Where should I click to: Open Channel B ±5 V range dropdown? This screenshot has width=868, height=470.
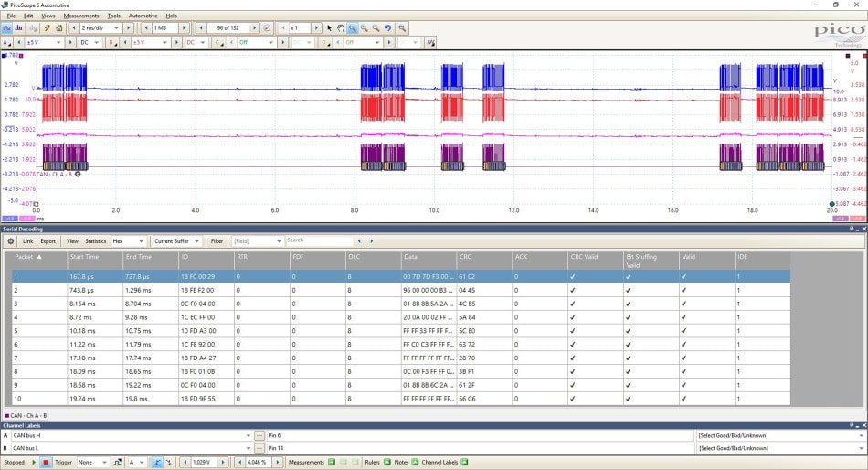164,42
